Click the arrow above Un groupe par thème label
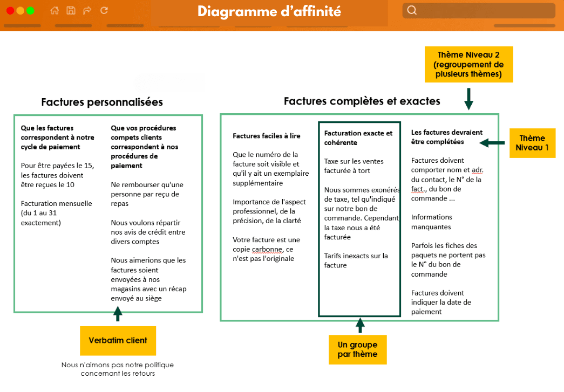The height and width of the screenshot is (392, 564). 361,327
